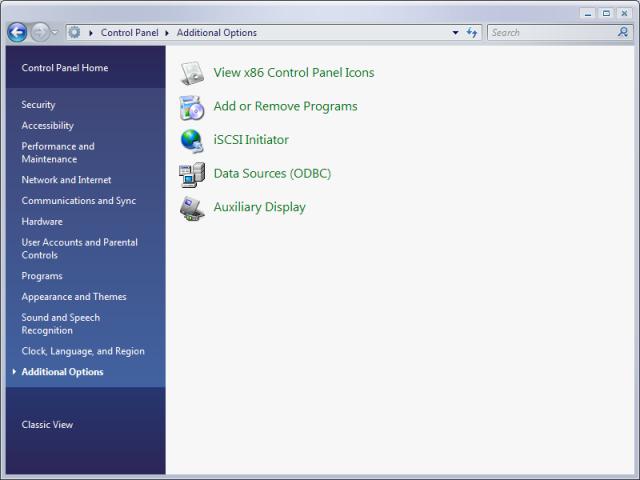Viewport: 640px width, 480px height.
Task: Expand the arrow before Additional Options breadcrumb
Action: (x=167, y=33)
